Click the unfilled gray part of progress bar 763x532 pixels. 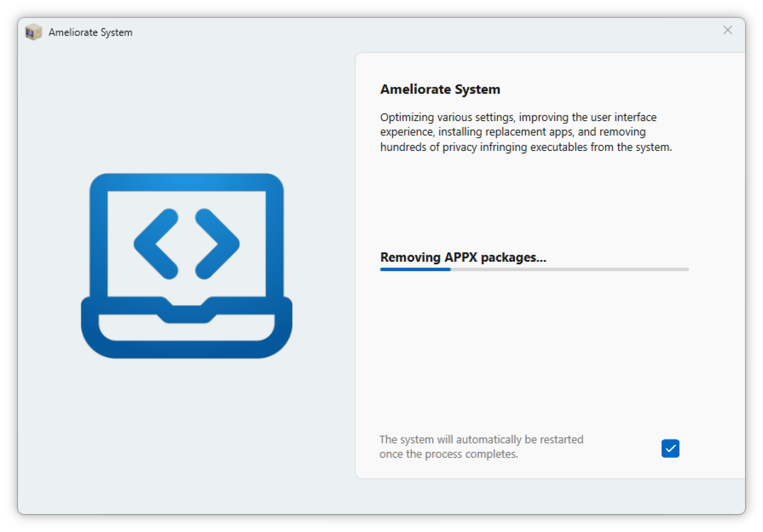[x=569, y=269]
